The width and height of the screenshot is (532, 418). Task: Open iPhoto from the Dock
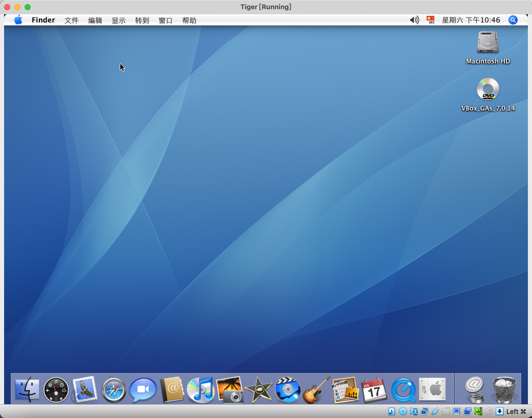tap(230, 390)
